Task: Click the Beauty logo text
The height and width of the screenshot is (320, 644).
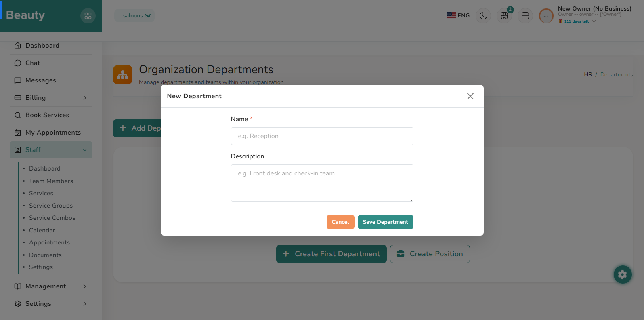Action: click(25, 15)
